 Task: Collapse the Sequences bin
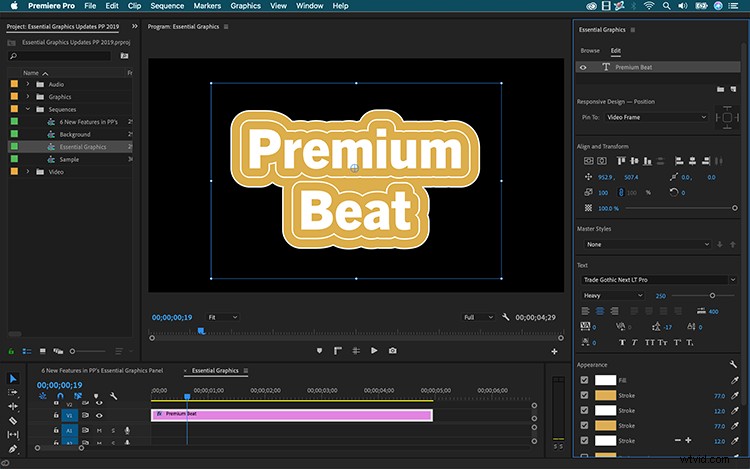(x=28, y=109)
